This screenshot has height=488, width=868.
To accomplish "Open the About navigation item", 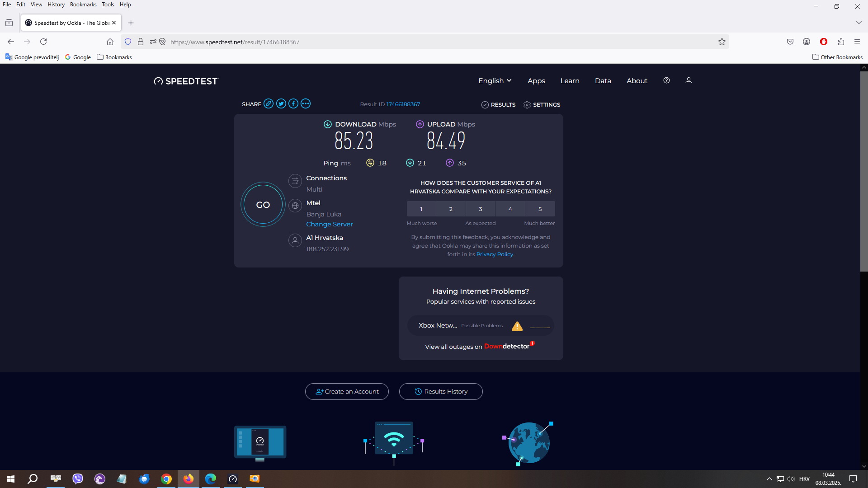I will tap(637, 81).
